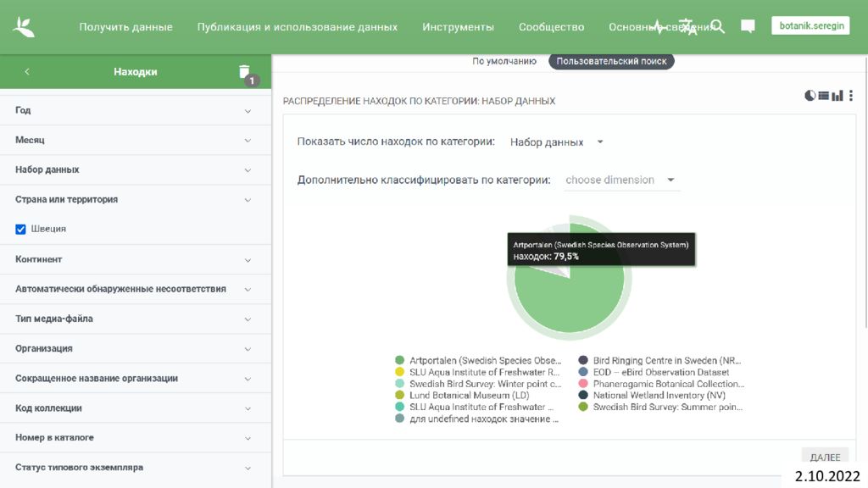Open the choose dimension dropdown
Image resolution: width=868 pixels, height=488 pixels.
620,180
